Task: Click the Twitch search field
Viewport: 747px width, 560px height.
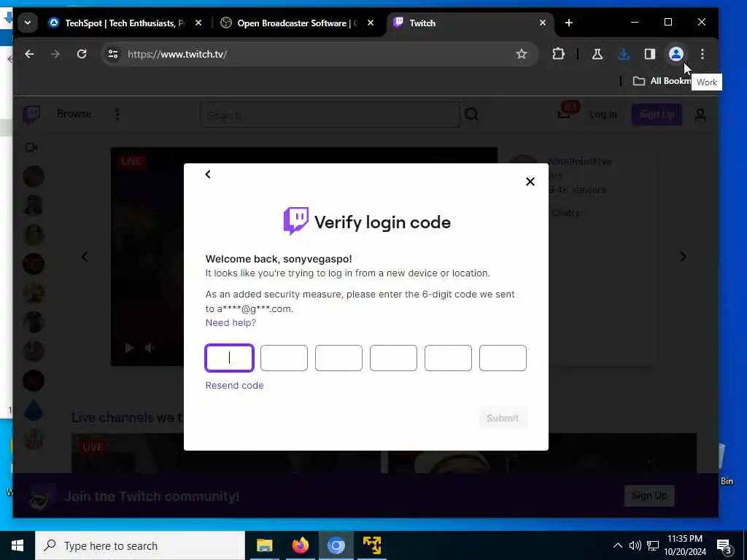Action: pos(330,114)
